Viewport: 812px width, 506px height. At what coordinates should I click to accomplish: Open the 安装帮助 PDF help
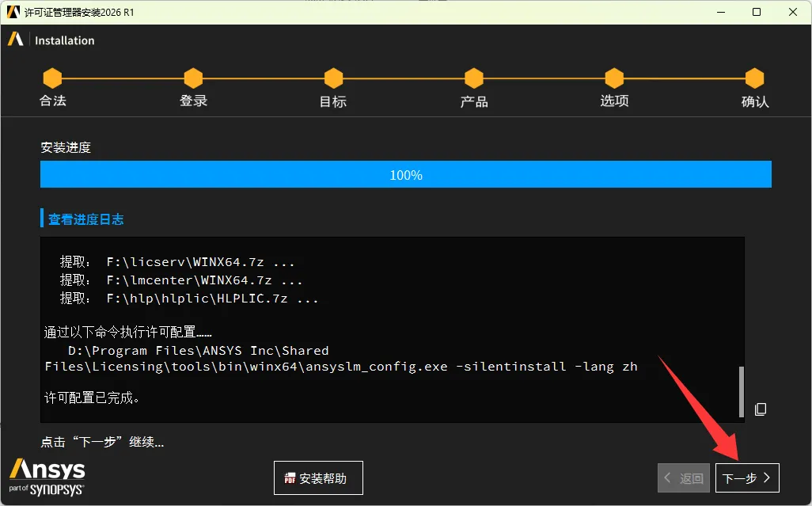tap(318, 477)
